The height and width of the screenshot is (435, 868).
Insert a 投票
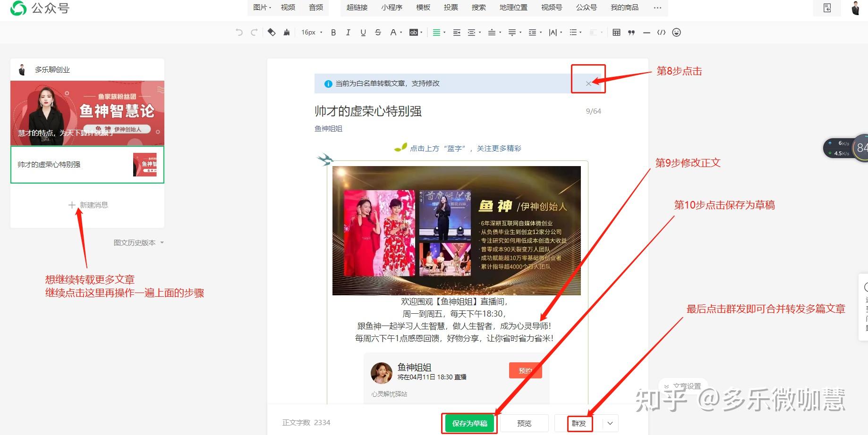pos(451,8)
